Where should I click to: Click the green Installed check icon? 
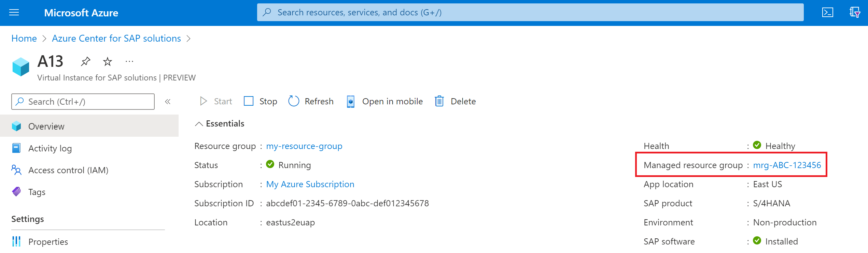[x=757, y=241]
